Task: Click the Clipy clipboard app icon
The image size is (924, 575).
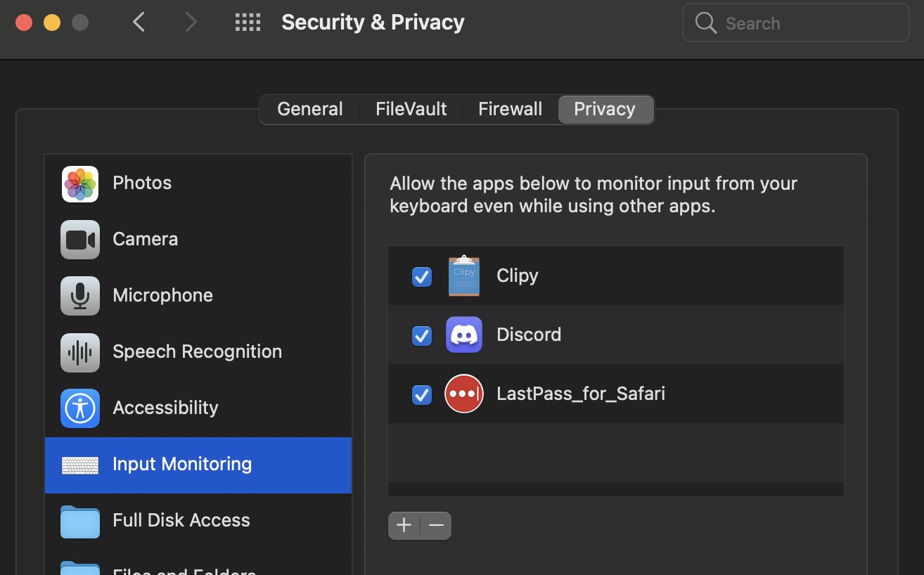Action: tap(464, 276)
